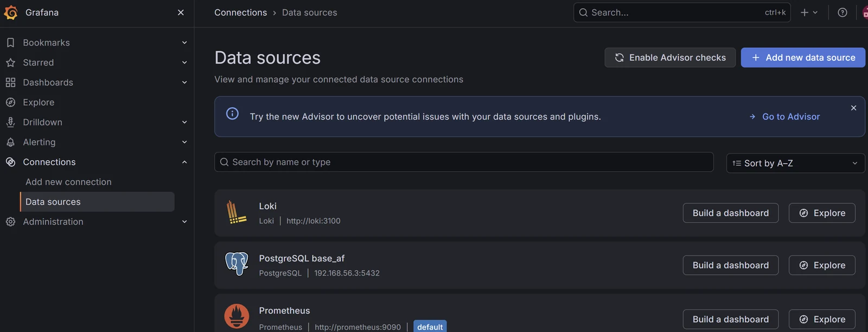The height and width of the screenshot is (332, 868).
Task: Open the Loki data source name
Action: point(267,206)
